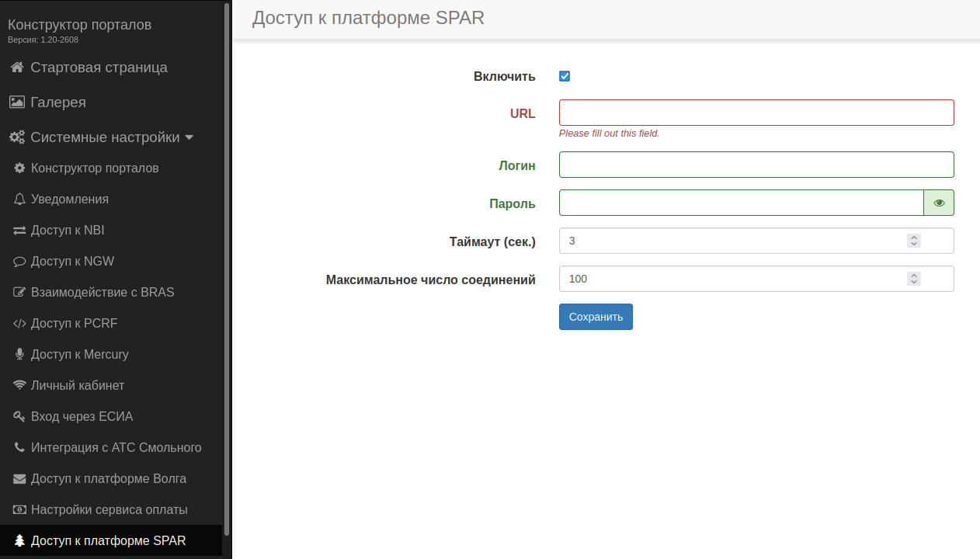
Task: Open the Стартовая страница menu item
Action: (111, 68)
